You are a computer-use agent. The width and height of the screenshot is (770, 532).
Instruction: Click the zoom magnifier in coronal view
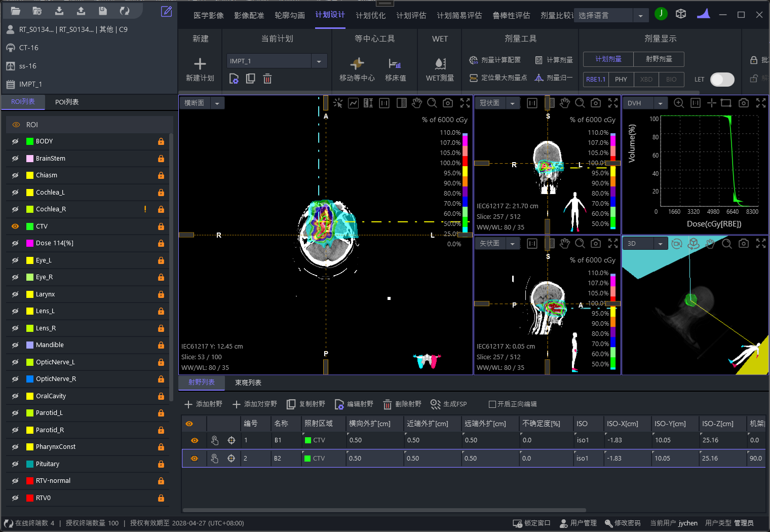pos(580,103)
